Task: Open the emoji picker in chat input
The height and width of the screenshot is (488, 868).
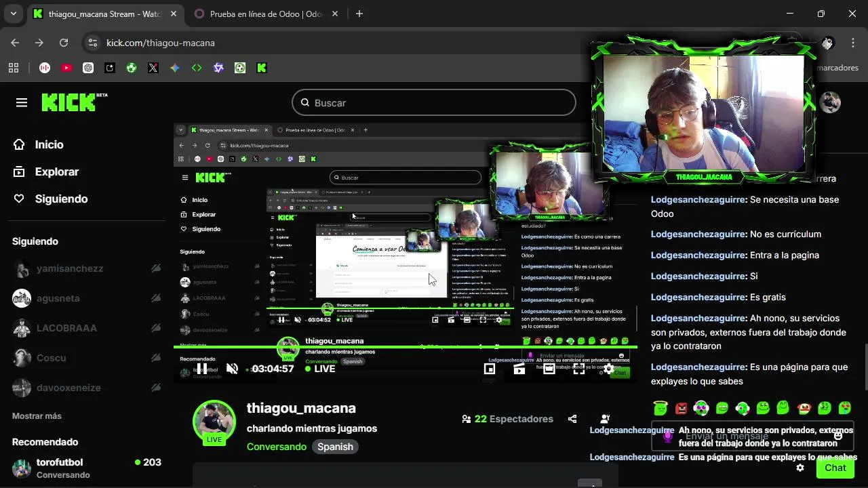Action: pos(838,436)
